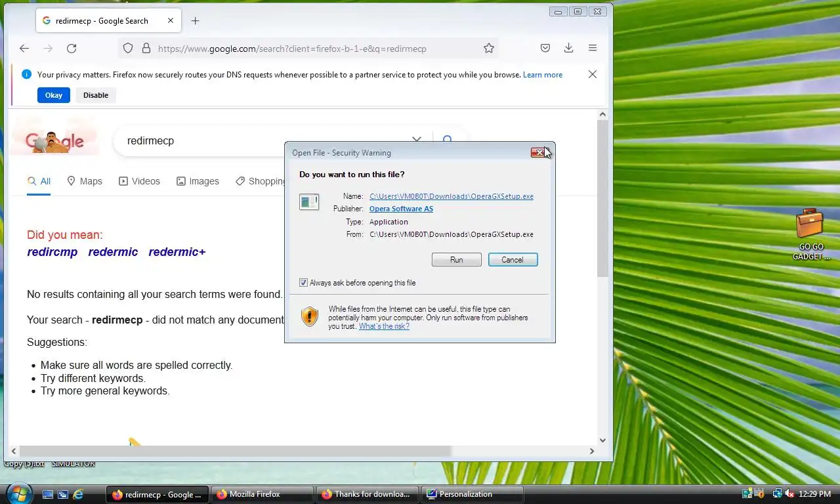Switch to the Shopping results tab
This screenshot has width=840, height=504.
(260, 181)
